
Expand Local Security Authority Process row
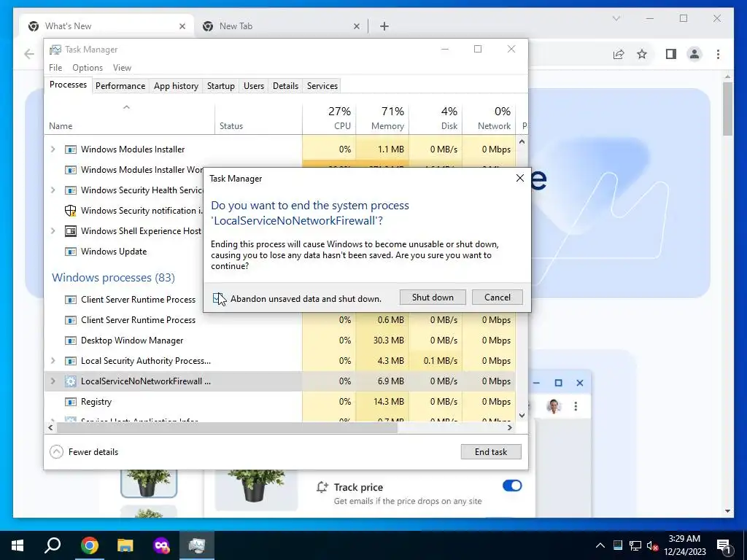point(53,360)
